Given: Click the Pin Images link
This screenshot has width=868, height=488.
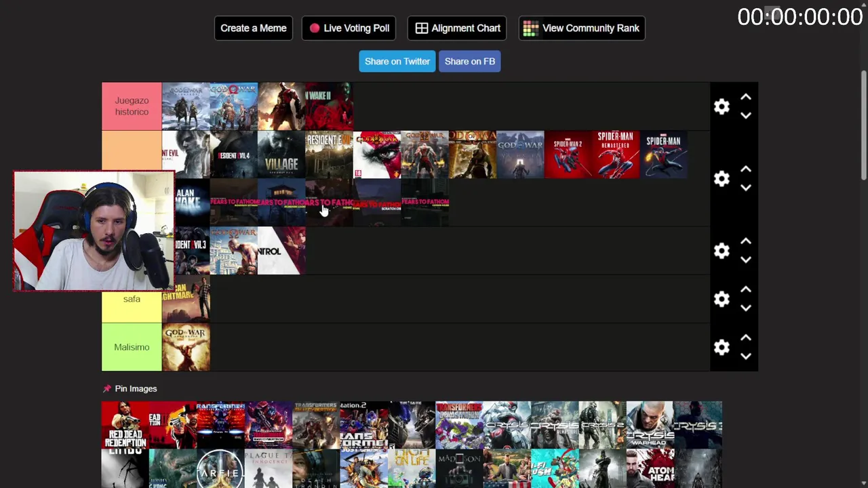Looking at the screenshot, I should 136,388.
